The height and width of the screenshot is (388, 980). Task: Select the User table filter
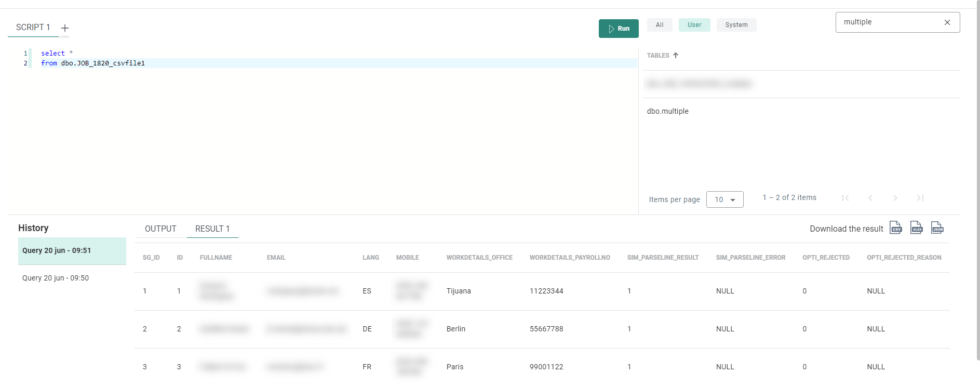coord(694,25)
